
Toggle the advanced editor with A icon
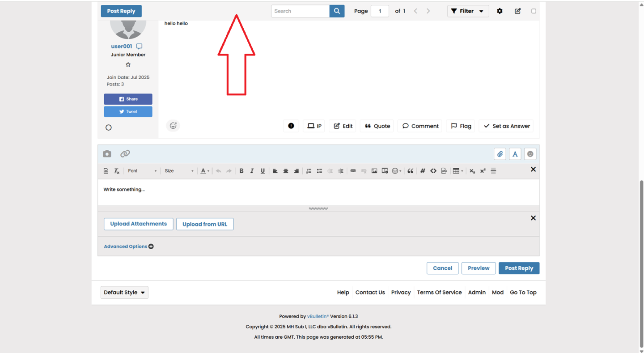pos(515,154)
